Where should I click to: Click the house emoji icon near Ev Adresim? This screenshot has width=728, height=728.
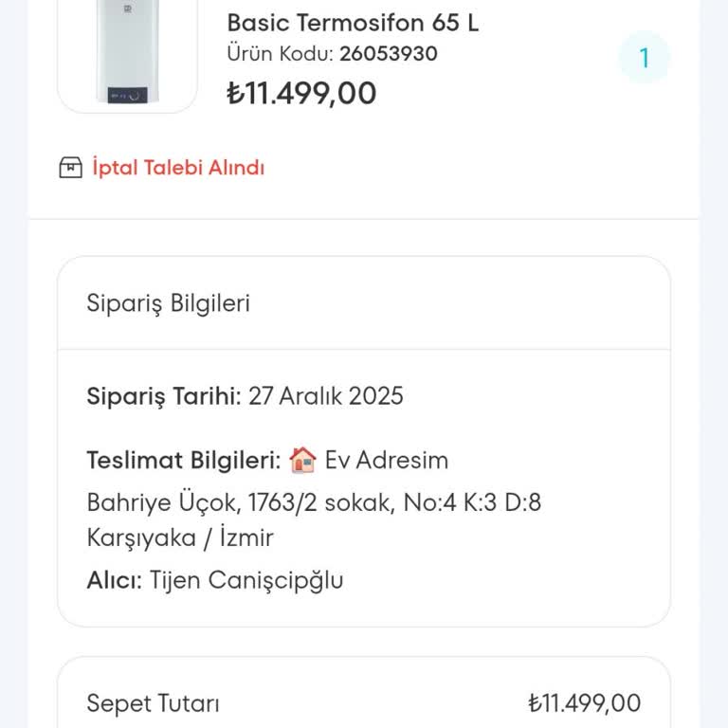(x=303, y=461)
